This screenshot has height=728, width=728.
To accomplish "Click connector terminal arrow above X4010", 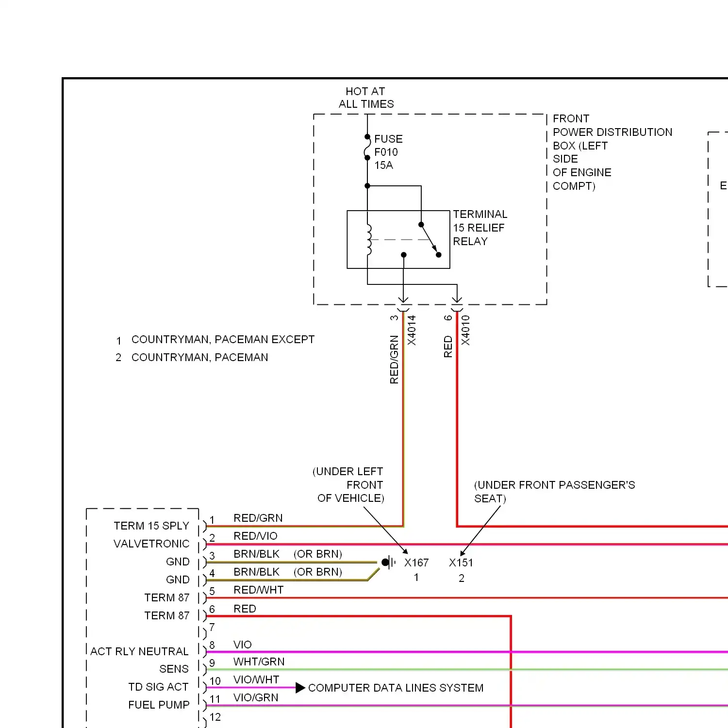I will point(457,301).
